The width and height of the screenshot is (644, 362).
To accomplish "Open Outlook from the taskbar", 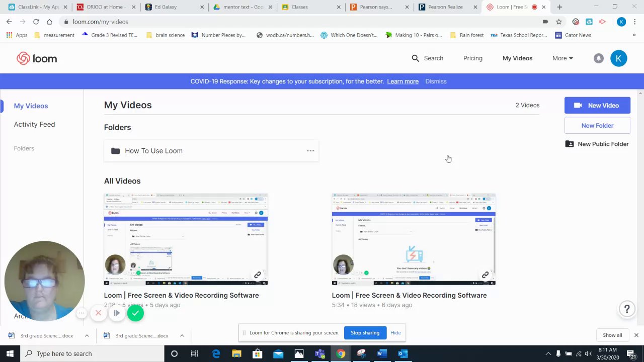I will pos(403,353).
